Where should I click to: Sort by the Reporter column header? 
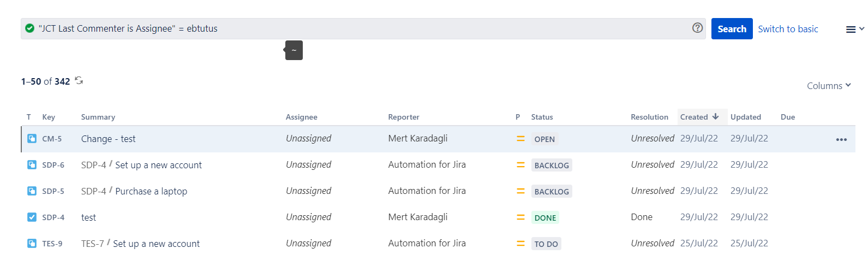coord(404,117)
